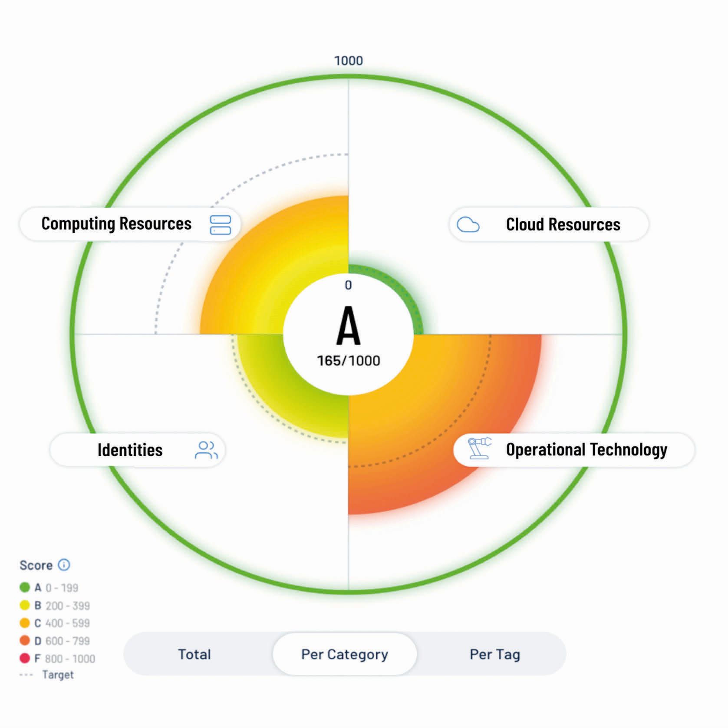The width and height of the screenshot is (728, 728).
Task: Click the red F grade legend dot
Action: [x=25, y=659]
